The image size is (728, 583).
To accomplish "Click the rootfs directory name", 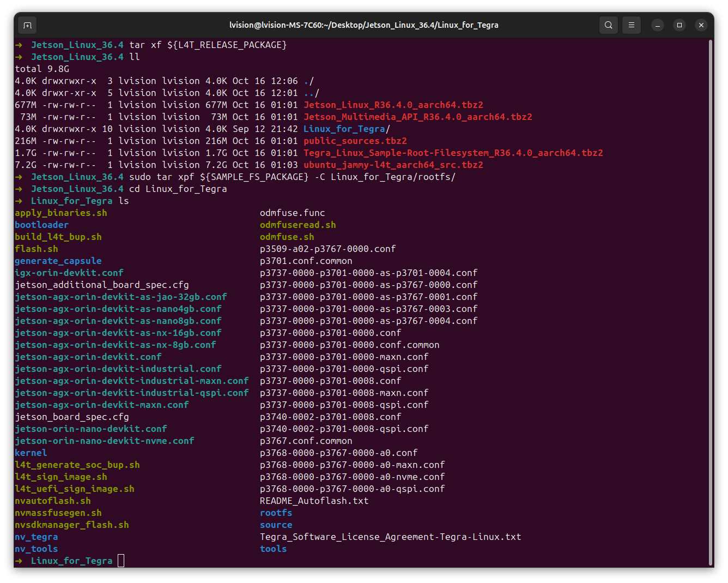I will (276, 513).
